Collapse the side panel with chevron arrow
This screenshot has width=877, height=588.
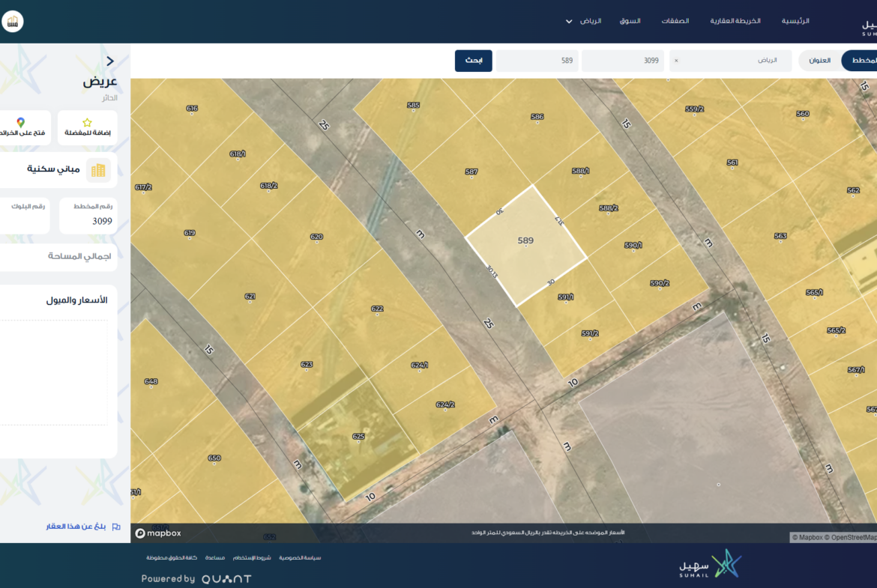[x=110, y=61]
